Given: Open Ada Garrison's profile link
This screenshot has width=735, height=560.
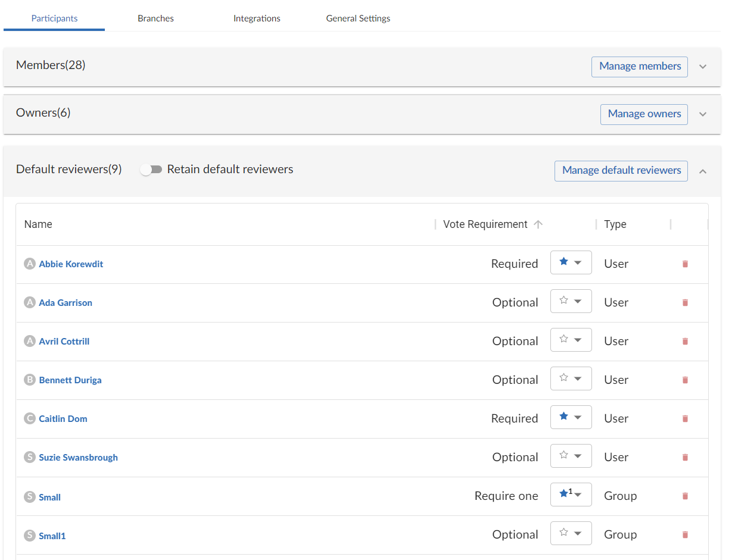Looking at the screenshot, I should 66,302.
